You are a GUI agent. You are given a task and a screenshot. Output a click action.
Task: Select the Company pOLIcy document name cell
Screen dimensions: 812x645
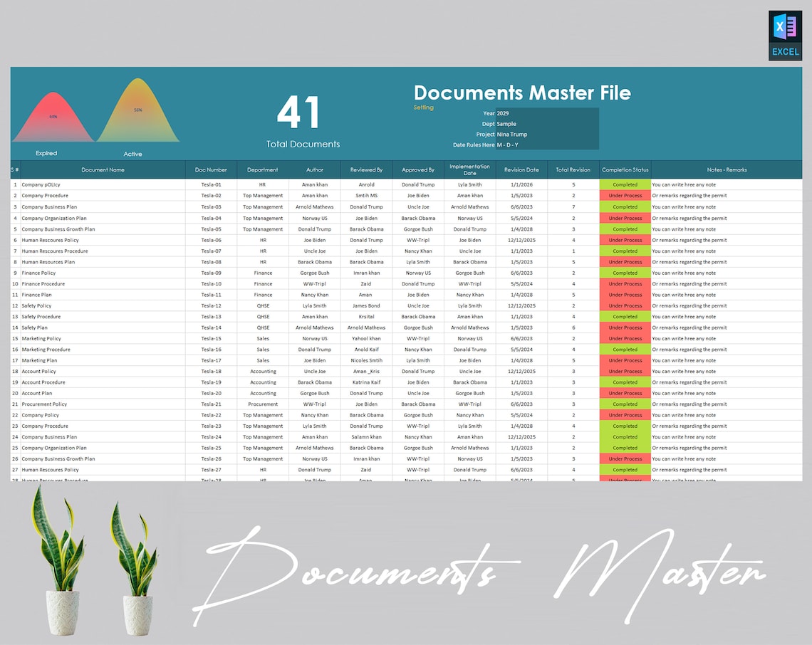pos(103,185)
